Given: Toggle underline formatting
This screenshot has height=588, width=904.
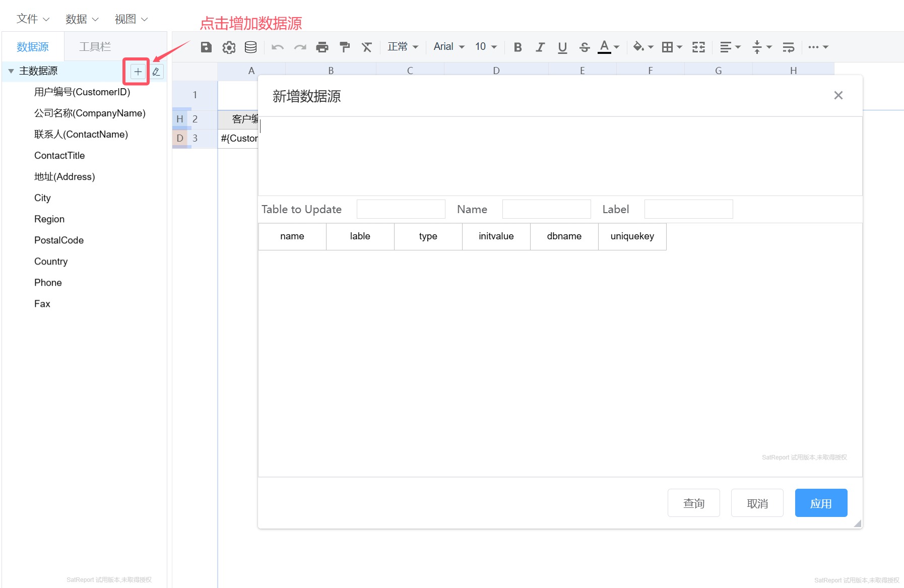Looking at the screenshot, I should (x=562, y=47).
